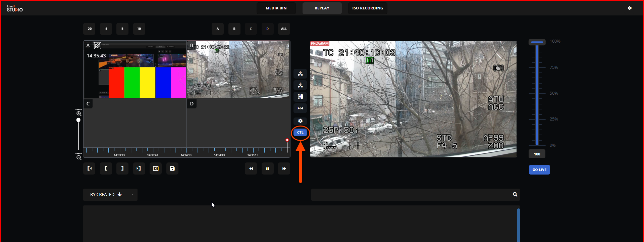Click the delete clip X box icon
The width and height of the screenshot is (644, 242).
tap(156, 168)
